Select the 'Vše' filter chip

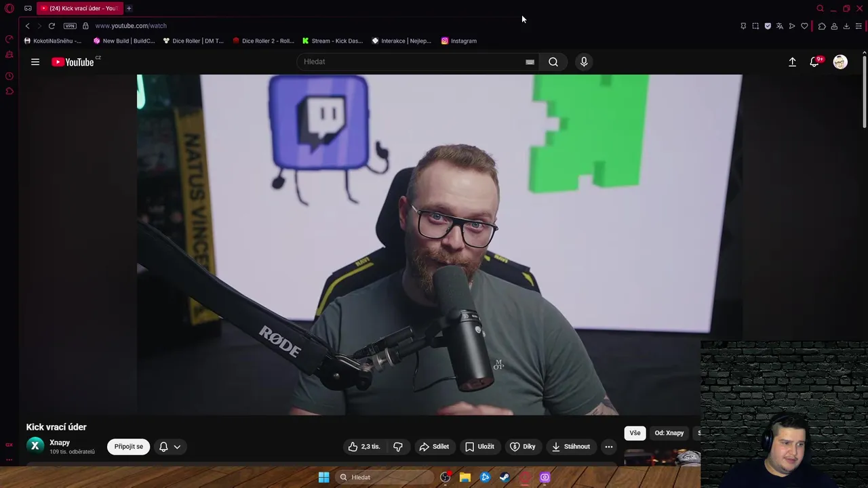click(635, 433)
